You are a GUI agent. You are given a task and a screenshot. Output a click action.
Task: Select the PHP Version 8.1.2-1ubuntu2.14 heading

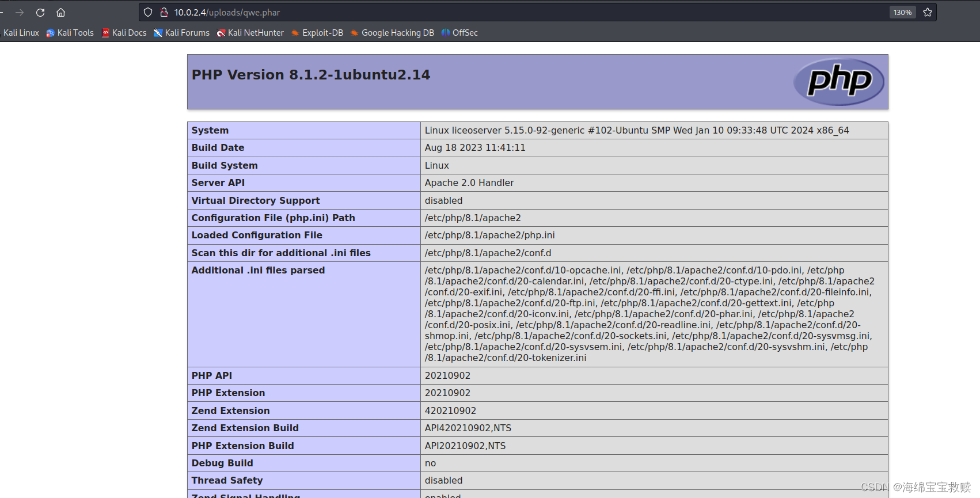point(311,75)
